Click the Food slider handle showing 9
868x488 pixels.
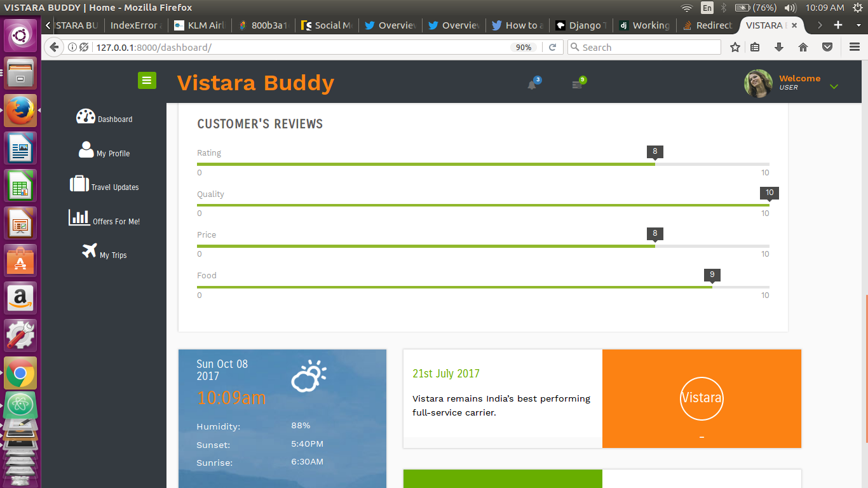click(712, 275)
